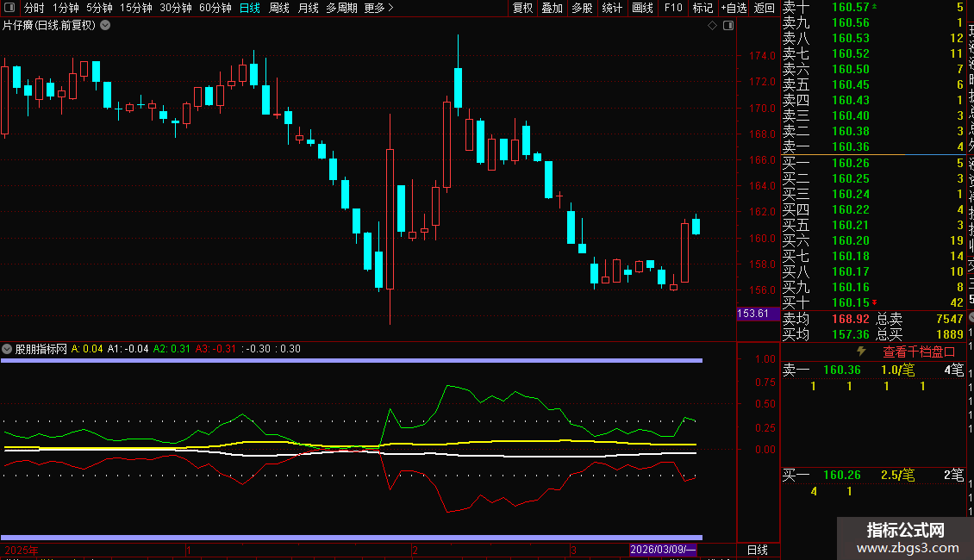
Task: Click the diamond marker icon above the chart
Action: pyautogui.click(x=713, y=26)
